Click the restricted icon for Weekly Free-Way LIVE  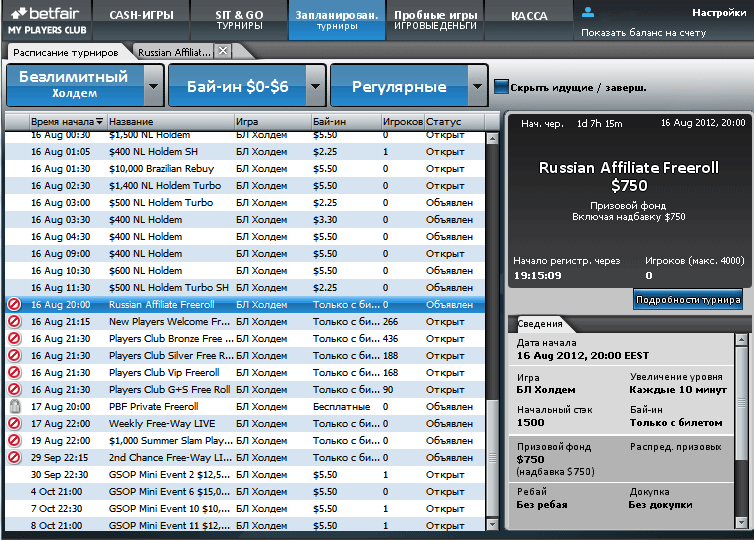14,423
